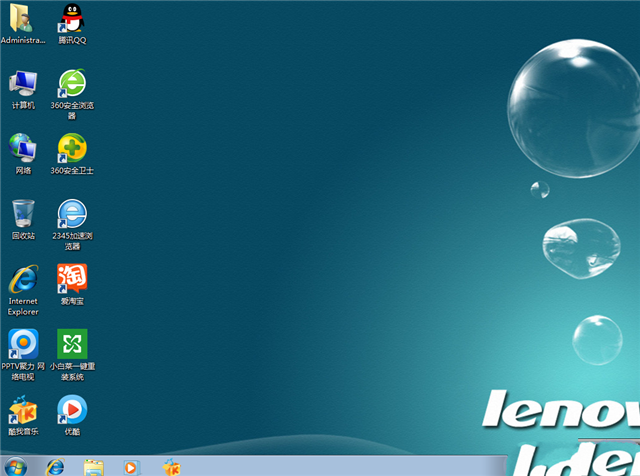The width and height of the screenshot is (640, 476).
Task: Open the Windows Start menu orb
Action: point(17,466)
